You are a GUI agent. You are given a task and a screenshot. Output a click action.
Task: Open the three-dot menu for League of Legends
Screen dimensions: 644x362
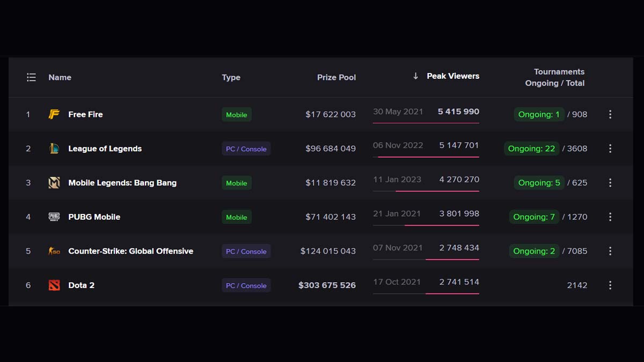pyautogui.click(x=610, y=149)
